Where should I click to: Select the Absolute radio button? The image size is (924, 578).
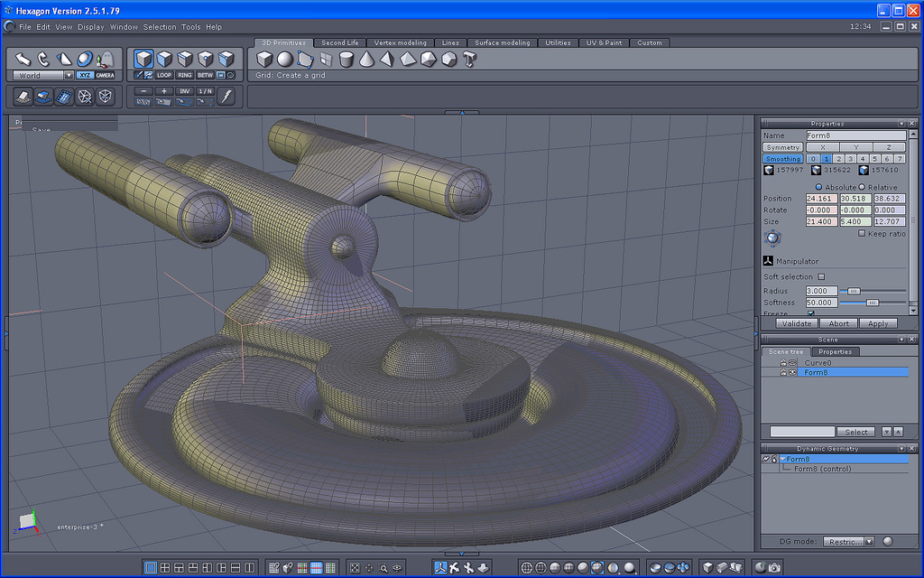coord(818,187)
